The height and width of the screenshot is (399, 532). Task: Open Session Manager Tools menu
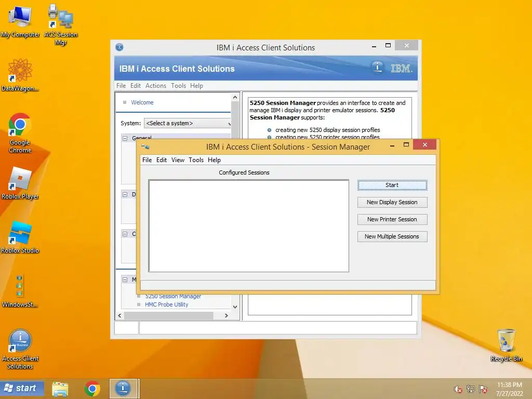point(196,160)
